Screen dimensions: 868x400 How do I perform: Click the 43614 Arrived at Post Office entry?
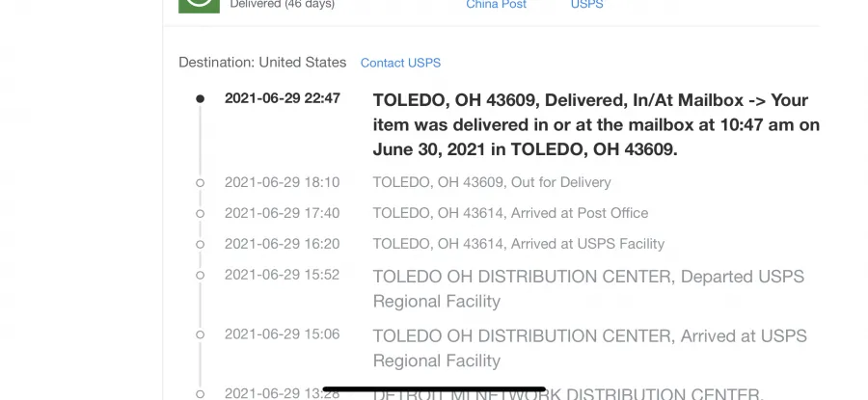click(510, 213)
